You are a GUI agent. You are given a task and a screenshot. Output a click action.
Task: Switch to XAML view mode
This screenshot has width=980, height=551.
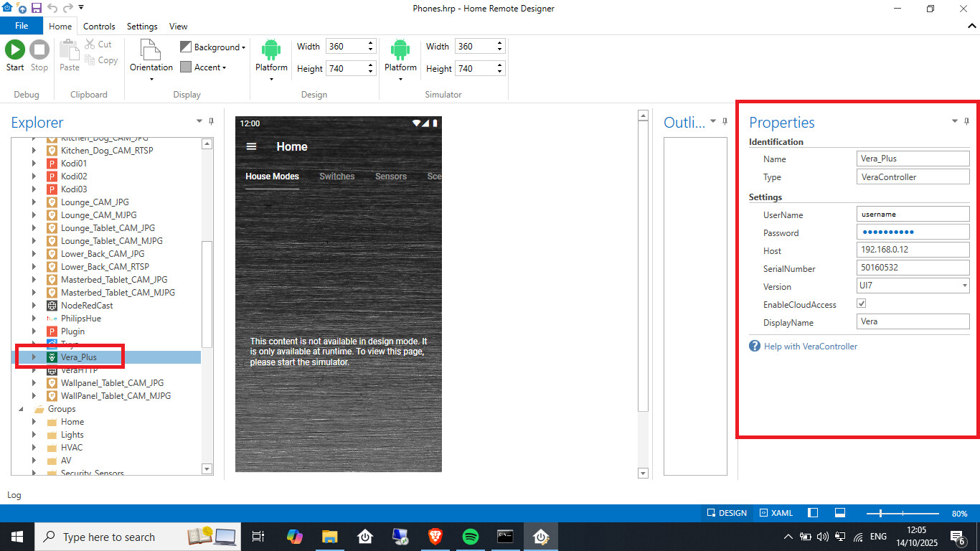coord(776,513)
